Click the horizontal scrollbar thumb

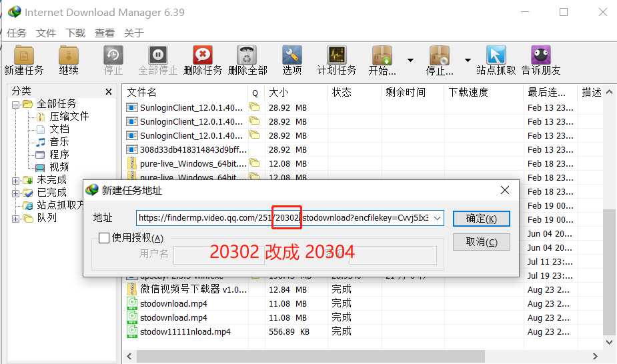311,356
